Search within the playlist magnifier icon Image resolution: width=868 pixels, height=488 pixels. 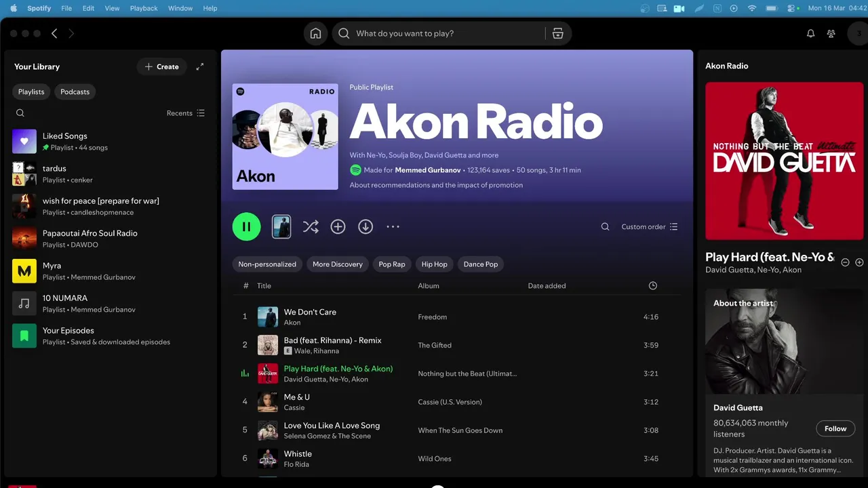pos(605,227)
